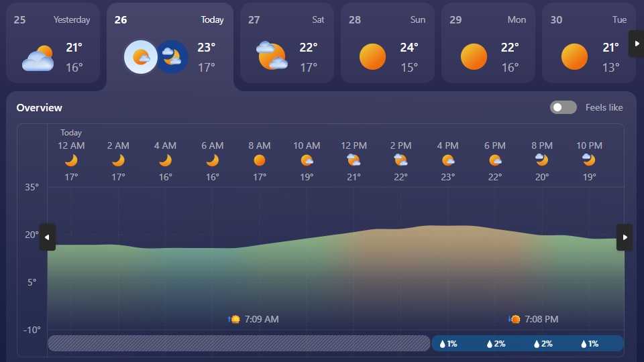Click the first 2% precipitation droplet
This screenshot has height=362, width=644.
[490, 344]
